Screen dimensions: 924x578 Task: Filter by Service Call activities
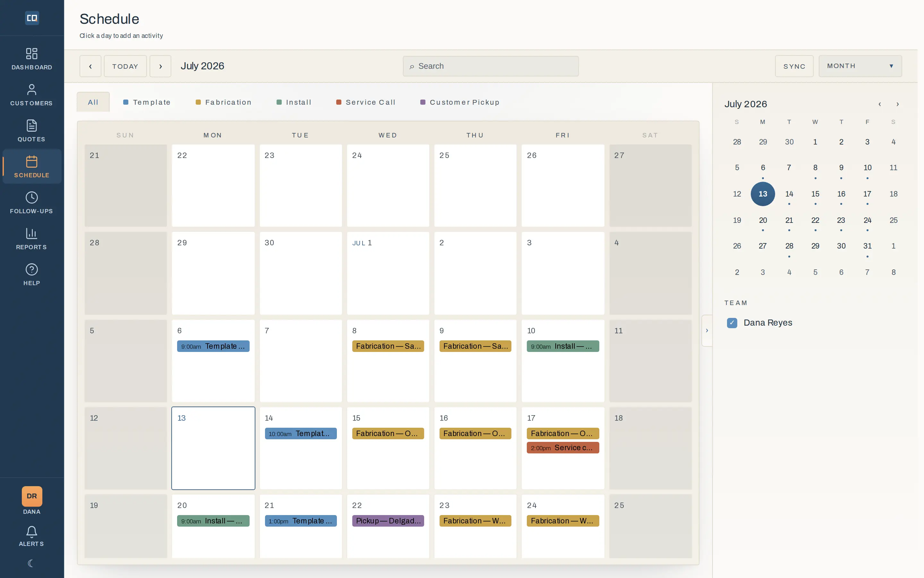point(366,102)
